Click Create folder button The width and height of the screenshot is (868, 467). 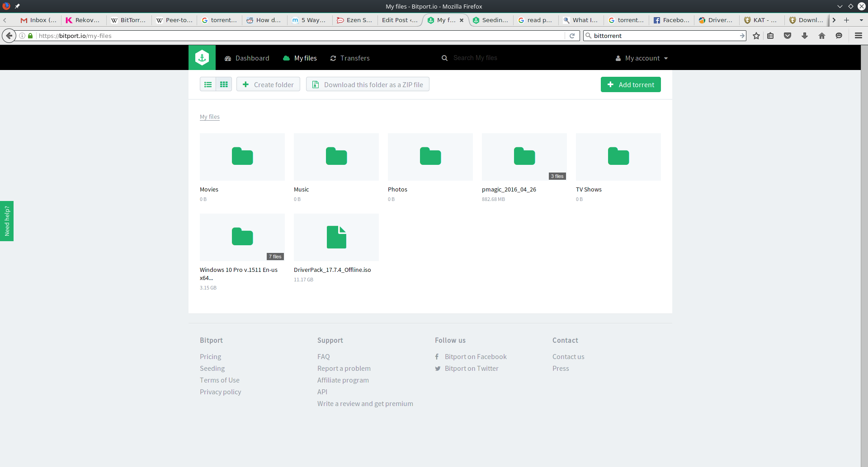pyautogui.click(x=268, y=84)
